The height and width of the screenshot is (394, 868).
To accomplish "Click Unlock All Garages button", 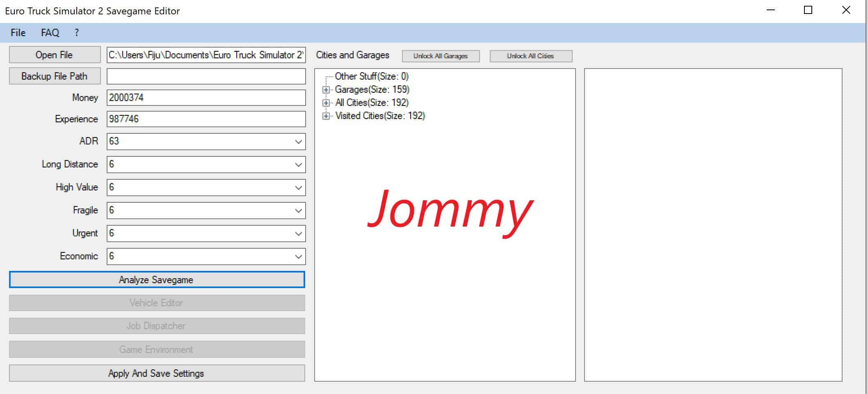I will [x=441, y=56].
